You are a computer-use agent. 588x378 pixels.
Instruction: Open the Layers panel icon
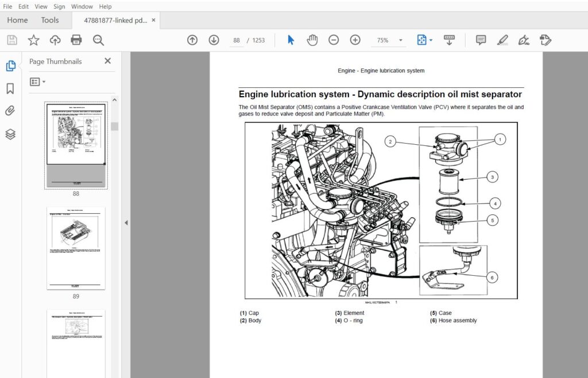[10, 134]
